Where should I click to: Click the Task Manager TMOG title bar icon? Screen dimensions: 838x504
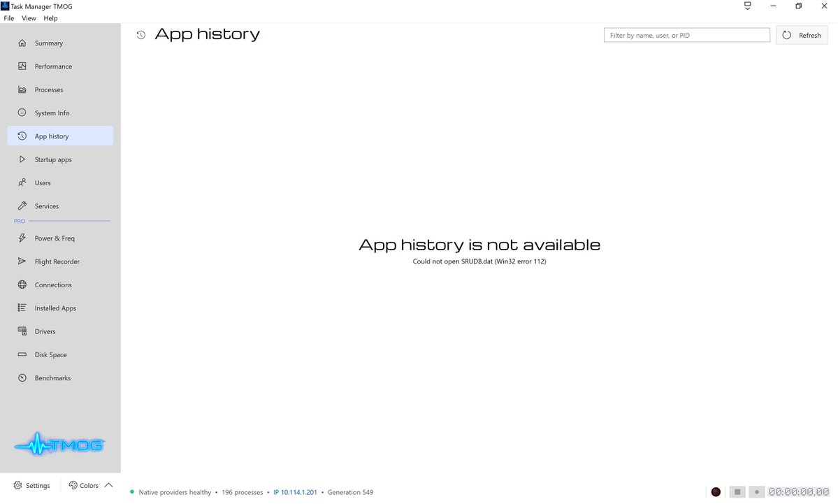(x=5, y=6)
